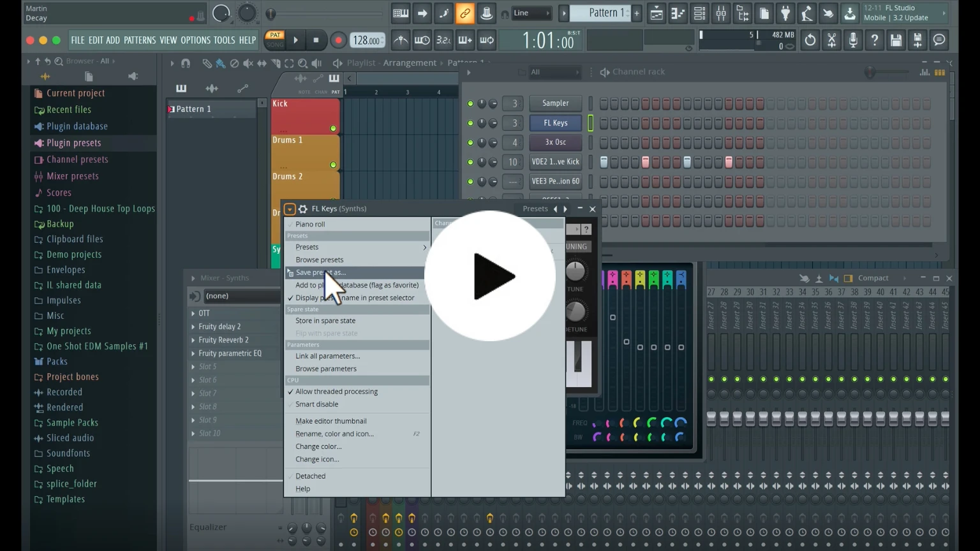Click the speech bubble chat icon
The width and height of the screenshot is (980, 551).
[x=939, y=40]
